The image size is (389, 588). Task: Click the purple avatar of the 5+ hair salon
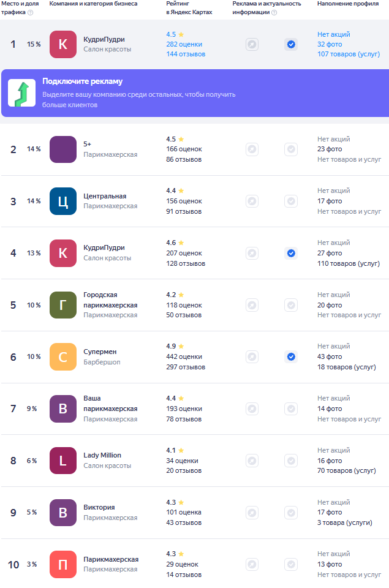pos(63,149)
